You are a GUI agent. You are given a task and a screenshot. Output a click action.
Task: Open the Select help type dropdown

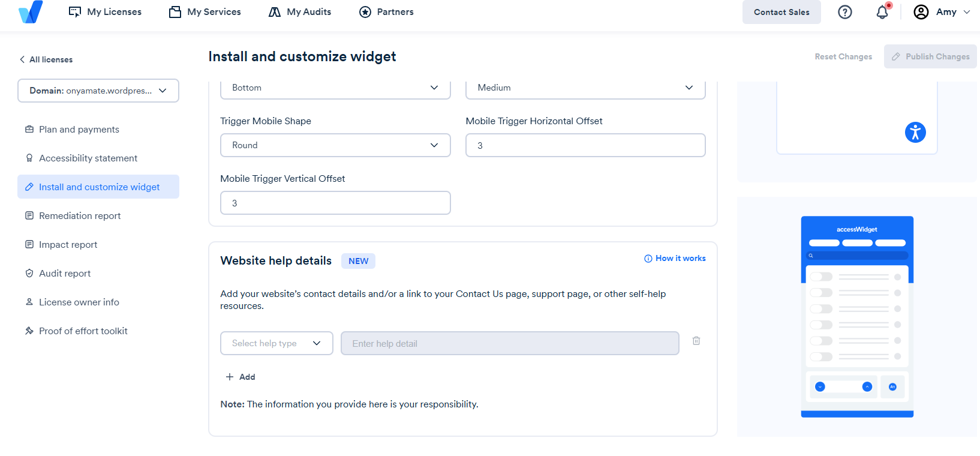click(x=276, y=343)
